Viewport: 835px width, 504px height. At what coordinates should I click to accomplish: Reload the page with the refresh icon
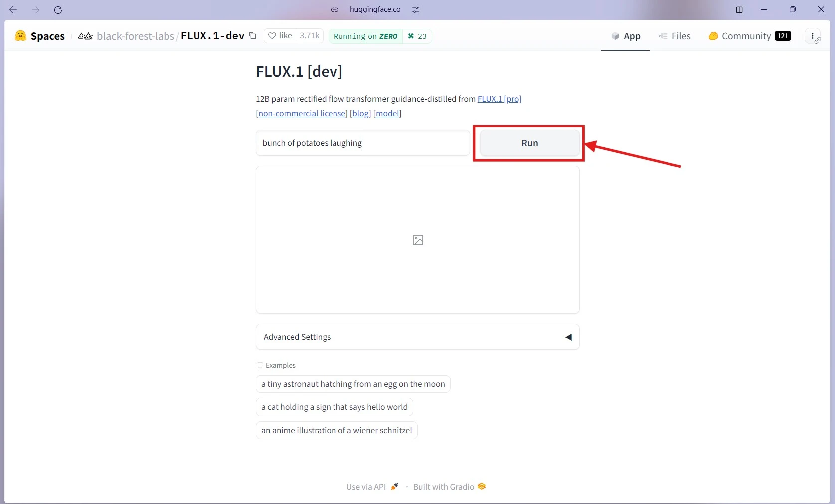tap(58, 10)
